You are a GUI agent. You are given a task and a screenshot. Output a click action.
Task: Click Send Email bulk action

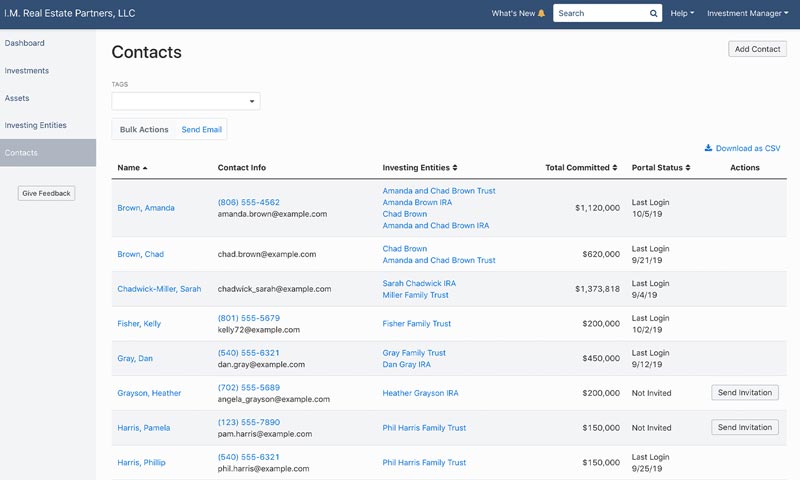click(202, 130)
